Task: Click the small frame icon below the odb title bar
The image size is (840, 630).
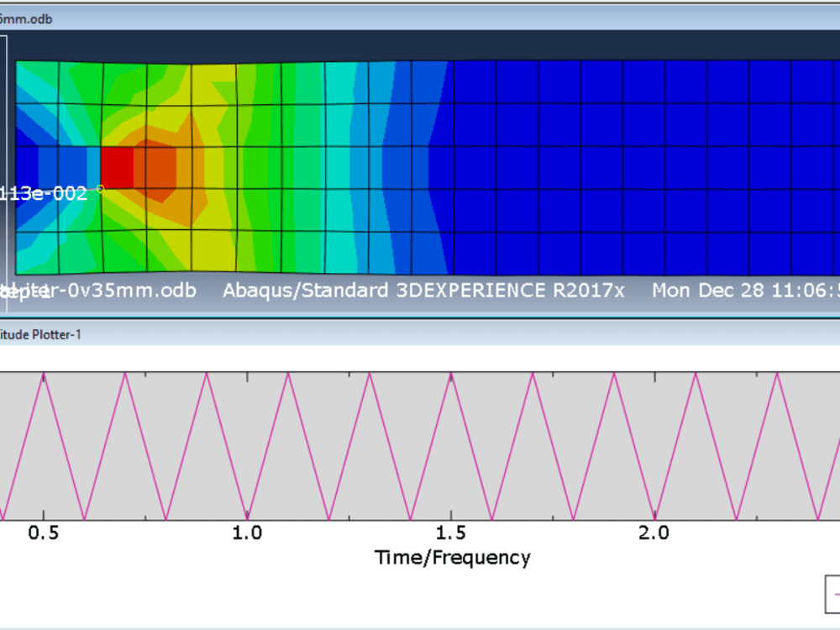Action: [5, 38]
